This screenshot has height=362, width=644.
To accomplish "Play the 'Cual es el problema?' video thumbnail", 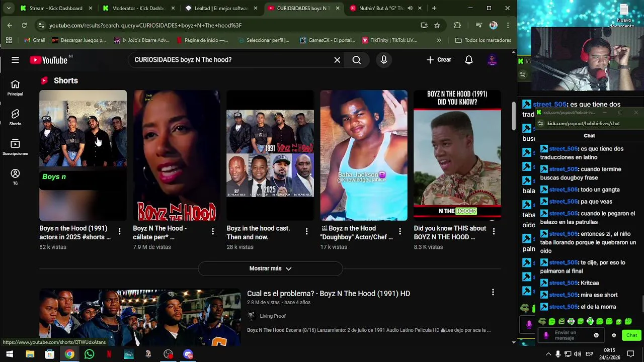I will 140,317.
